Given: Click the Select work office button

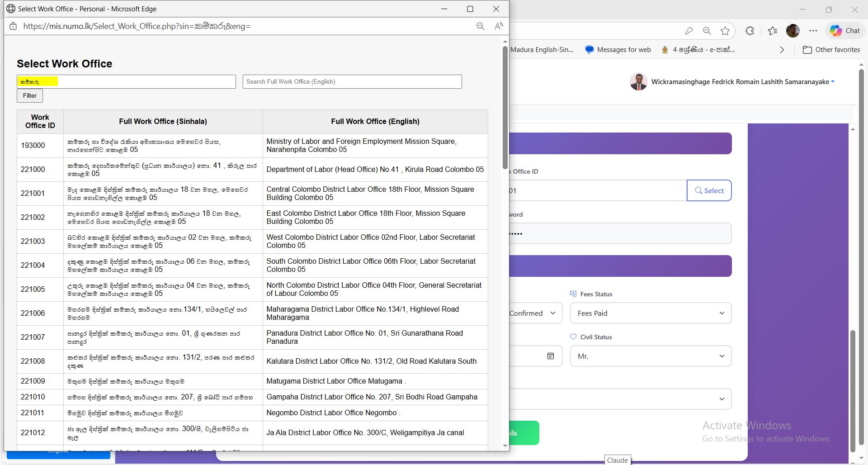Looking at the screenshot, I should (709, 190).
